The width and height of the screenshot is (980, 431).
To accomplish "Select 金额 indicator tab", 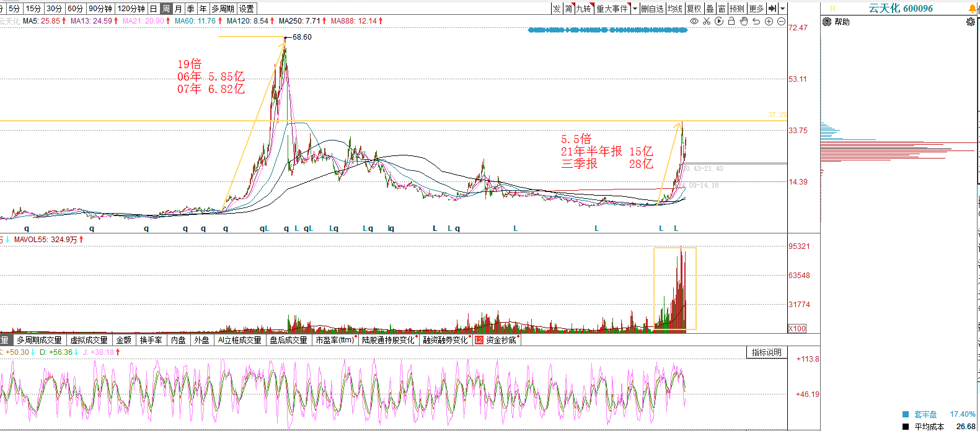I will 124,340.
